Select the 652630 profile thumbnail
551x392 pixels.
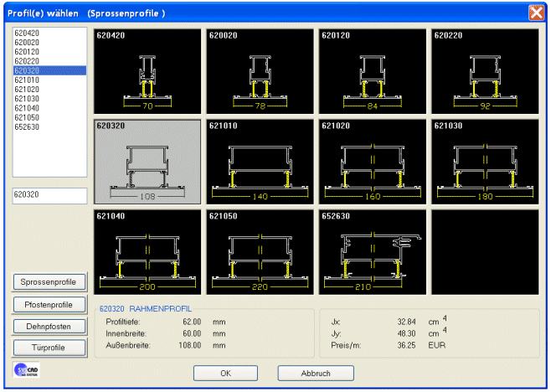tap(372, 250)
